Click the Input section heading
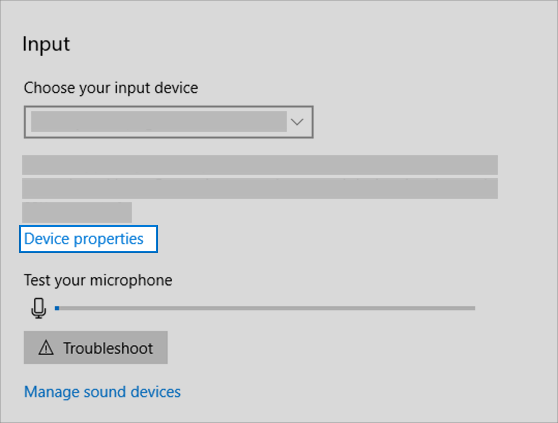The width and height of the screenshot is (558, 423). pyautogui.click(x=46, y=44)
